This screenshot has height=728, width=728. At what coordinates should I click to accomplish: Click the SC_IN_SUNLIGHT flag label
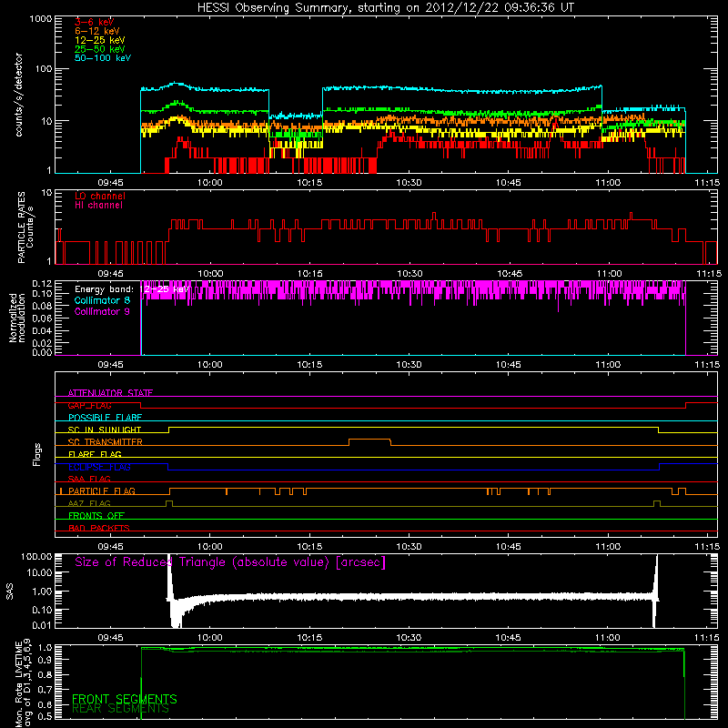pyautogui.click(x=105, y=430)
